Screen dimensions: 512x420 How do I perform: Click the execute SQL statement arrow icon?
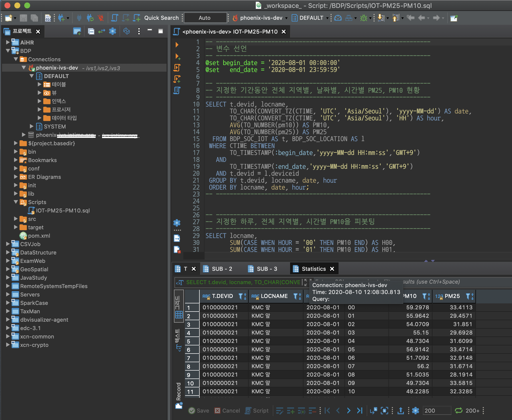pyautogui.click(x=177, y=45)
